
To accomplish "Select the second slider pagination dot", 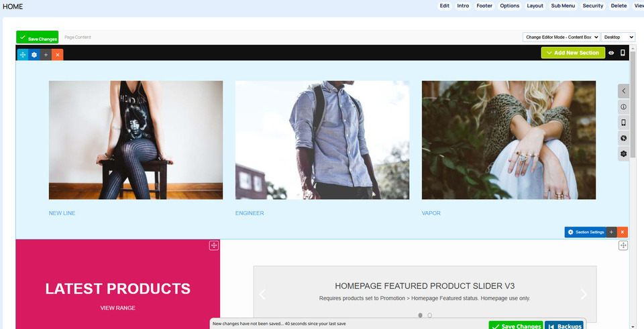I will coord(430,315).
